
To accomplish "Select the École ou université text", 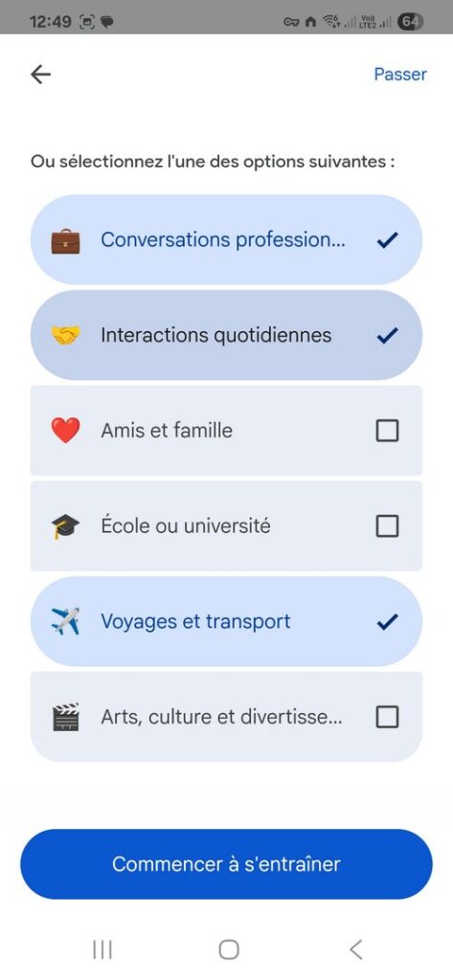I will point(186,526).
